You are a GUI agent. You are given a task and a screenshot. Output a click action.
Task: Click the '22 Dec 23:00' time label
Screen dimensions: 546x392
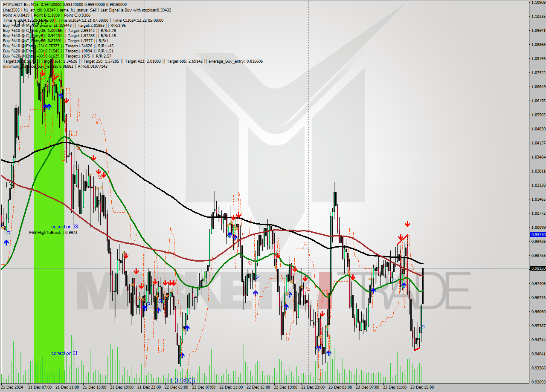point(313,387)
